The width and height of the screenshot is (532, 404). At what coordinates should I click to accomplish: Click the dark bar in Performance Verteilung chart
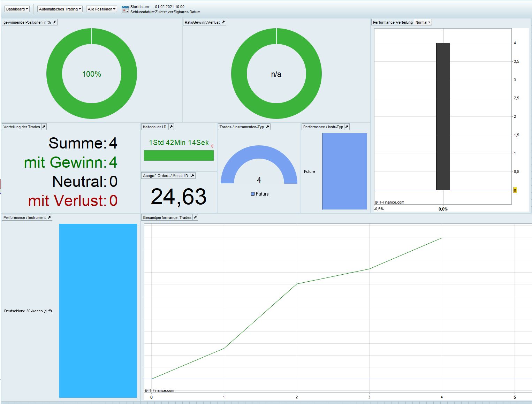tap(443, 116)
